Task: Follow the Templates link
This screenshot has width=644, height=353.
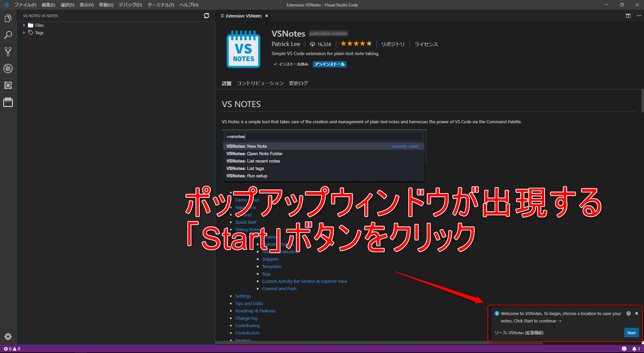Action: pyautogui.click(x=272, y=267)
